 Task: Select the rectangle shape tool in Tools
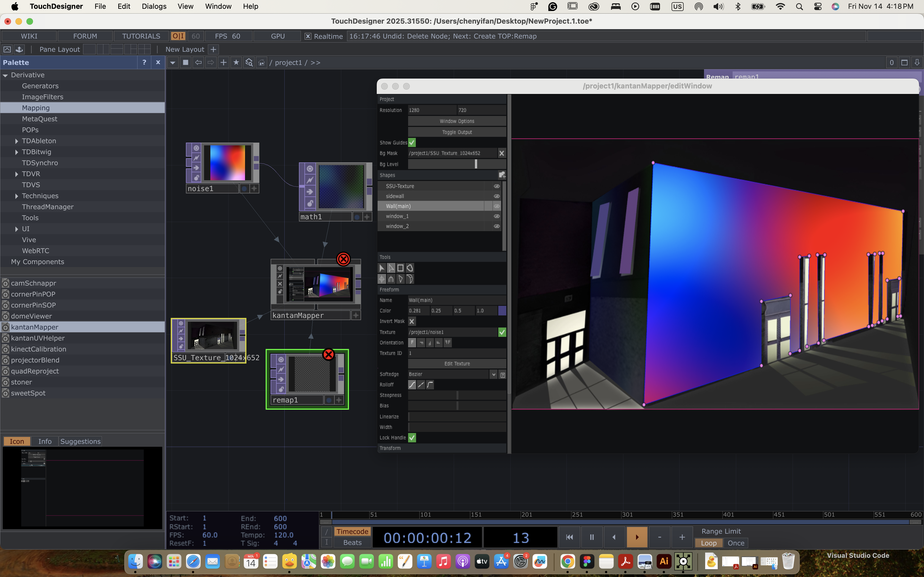pos(400,268)
